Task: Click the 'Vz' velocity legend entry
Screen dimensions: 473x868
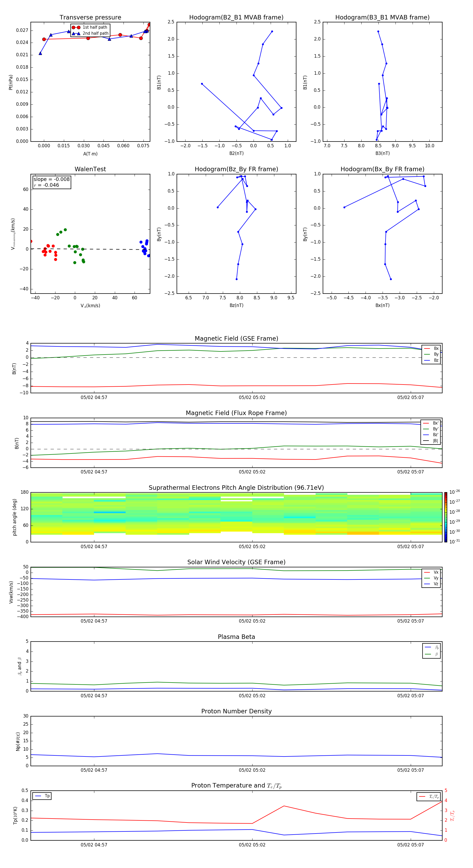Action: pyautogui.click(x=431, y=584)
